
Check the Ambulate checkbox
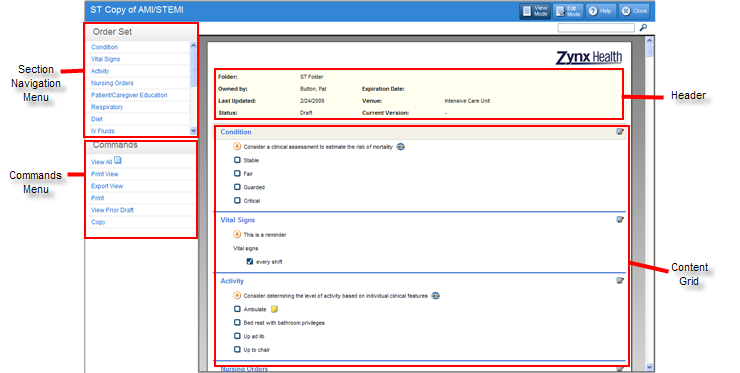(237, 309)
